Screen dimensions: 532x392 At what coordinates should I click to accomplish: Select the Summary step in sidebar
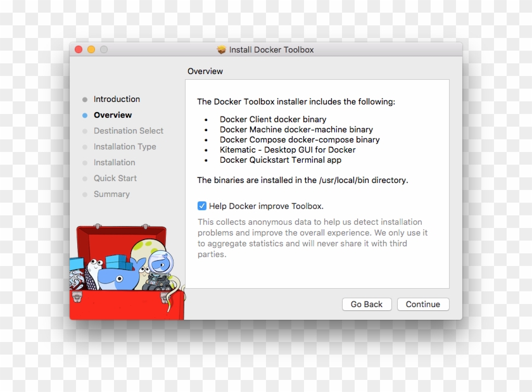(111, 194)
